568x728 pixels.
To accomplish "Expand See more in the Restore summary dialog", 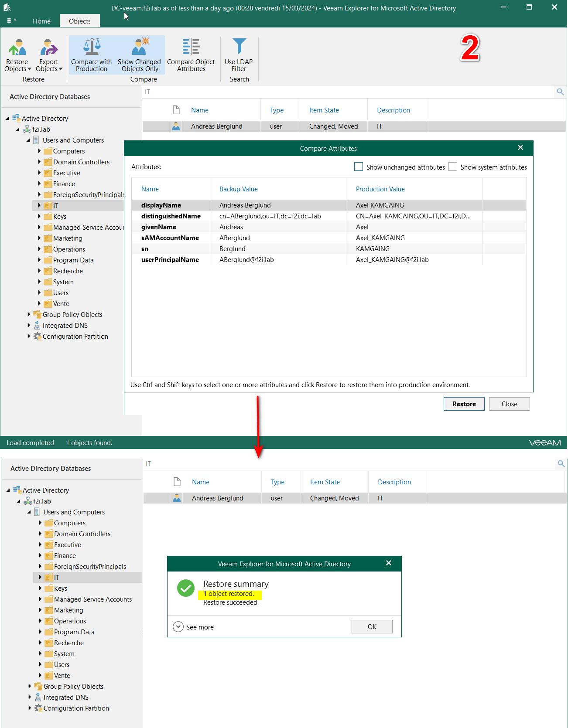I will (178, 626).
